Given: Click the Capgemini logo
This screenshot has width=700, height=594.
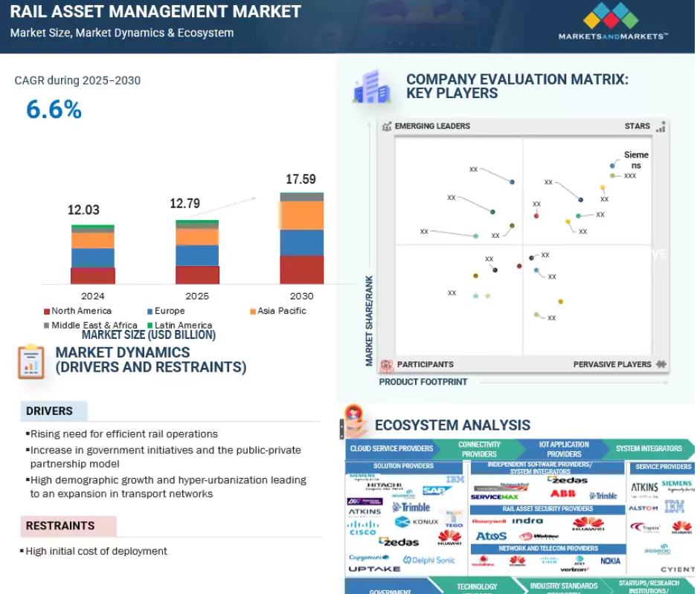Looking at the screenshot, I should pos(369,557).
